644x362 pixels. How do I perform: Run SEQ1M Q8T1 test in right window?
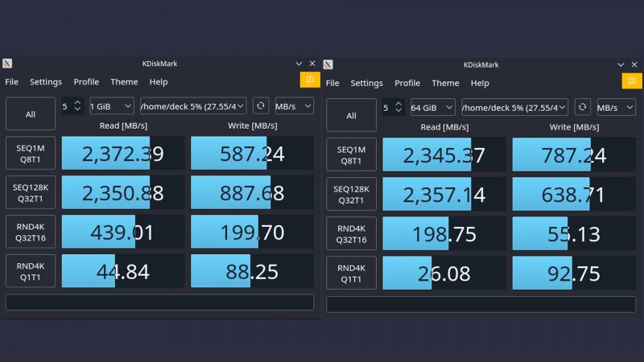(351, 154)
